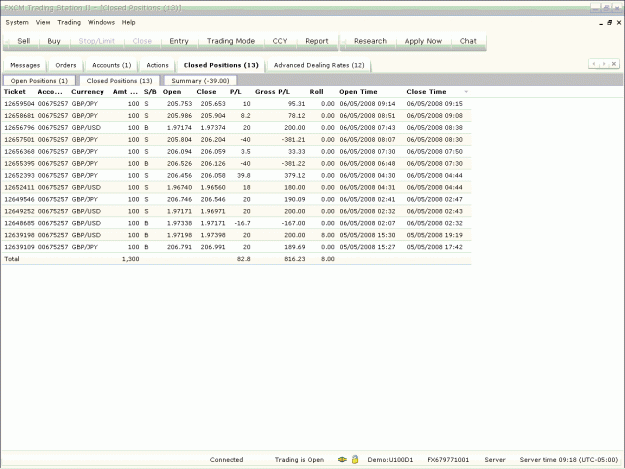Switch to the Orders tab
This screenshot has height=469, width=625.
66,65
